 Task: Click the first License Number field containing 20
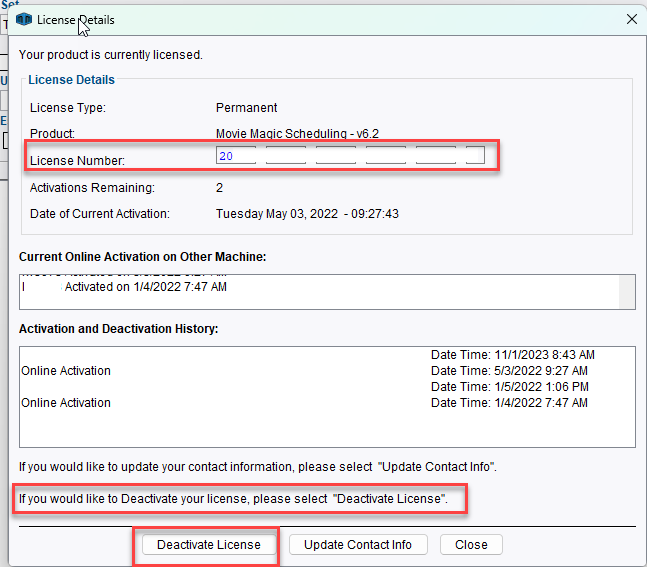click(236, 156)
